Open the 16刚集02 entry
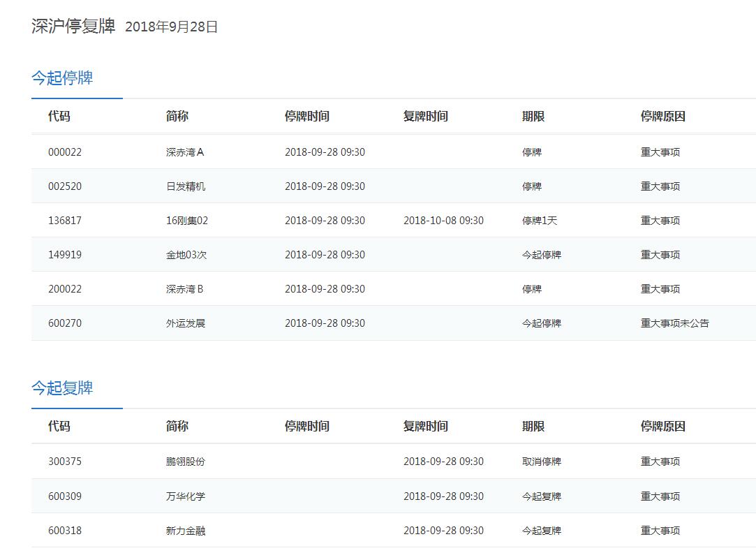The image size is (756, 553). tap(187, 221)
